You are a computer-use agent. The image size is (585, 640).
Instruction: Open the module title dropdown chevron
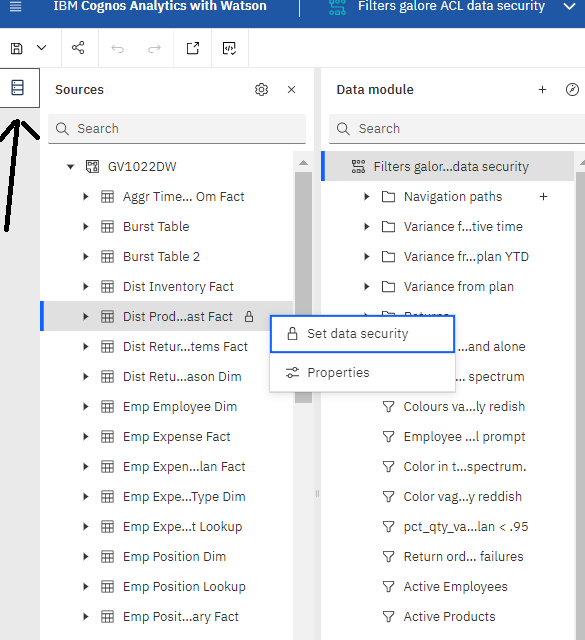pyautogui.click(x=569, y=7)
